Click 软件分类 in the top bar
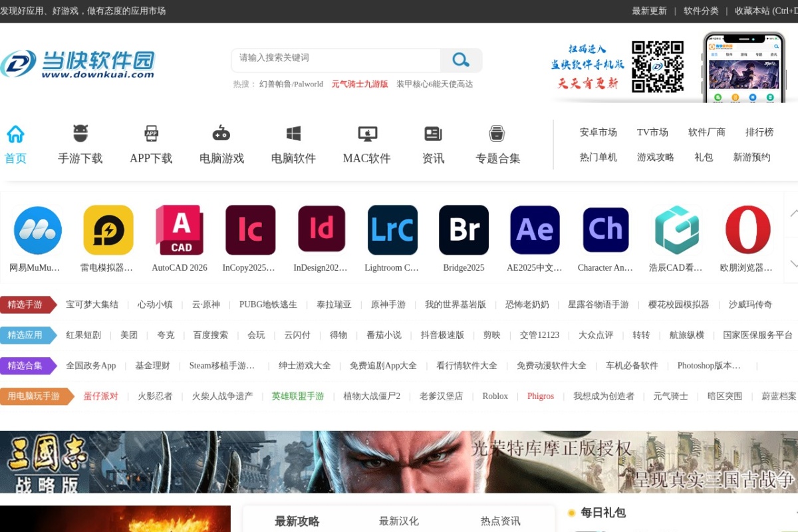 [701, 11]
